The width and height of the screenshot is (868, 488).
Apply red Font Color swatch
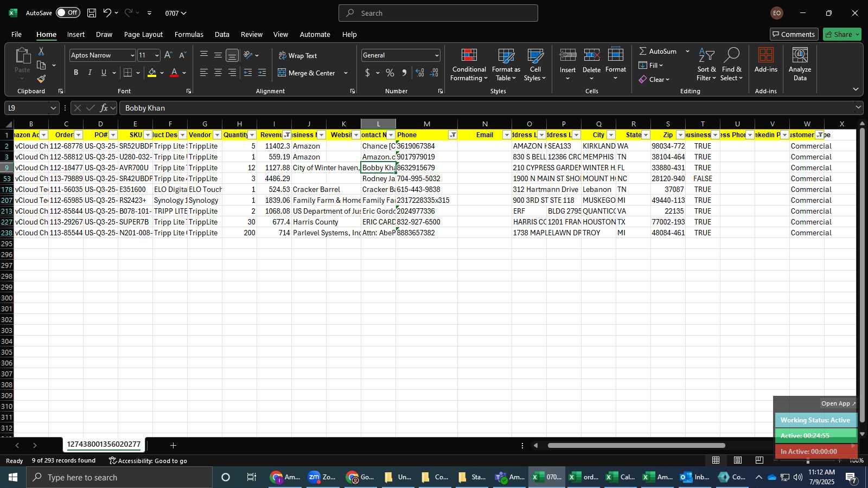point(174,73)
